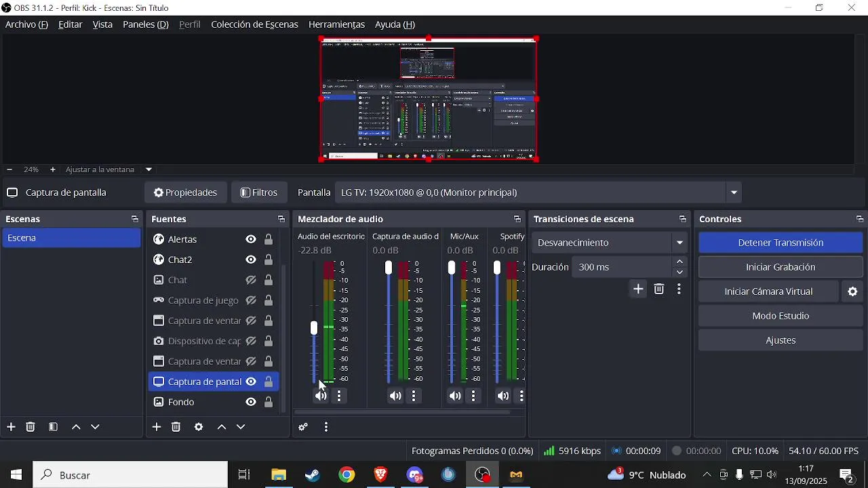The height and width of the screenshot is (488, 868).
Task: Open Captura de audio options dots
Action: click(414, 396)
